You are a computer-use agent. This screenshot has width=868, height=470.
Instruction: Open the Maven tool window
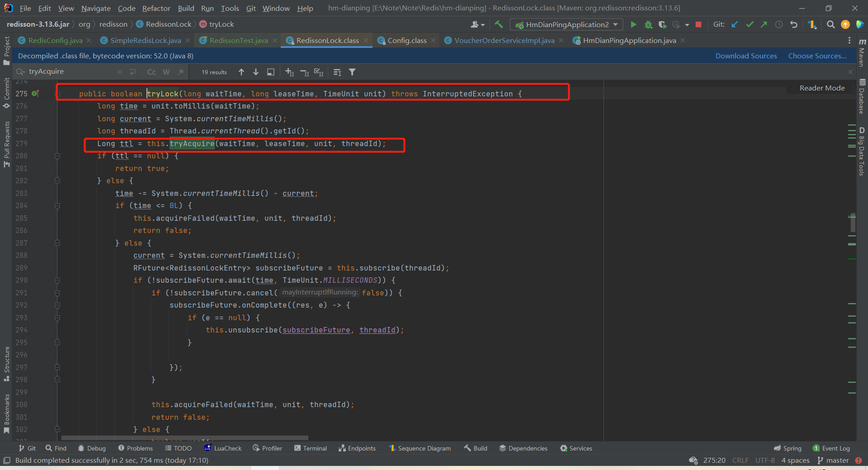point(862,52)
